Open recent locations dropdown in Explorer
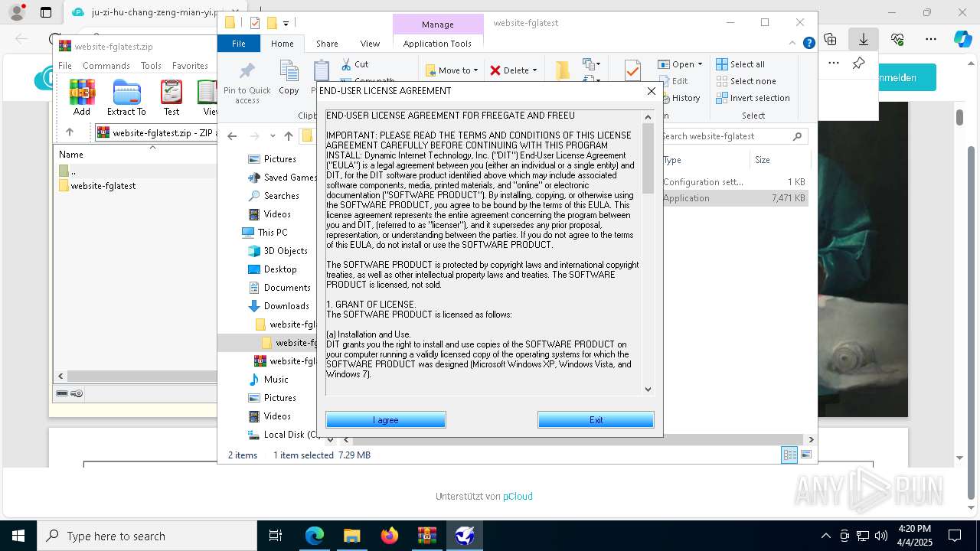Image resolution: width=980 pixels, height=551 pixels. point(273,136)
